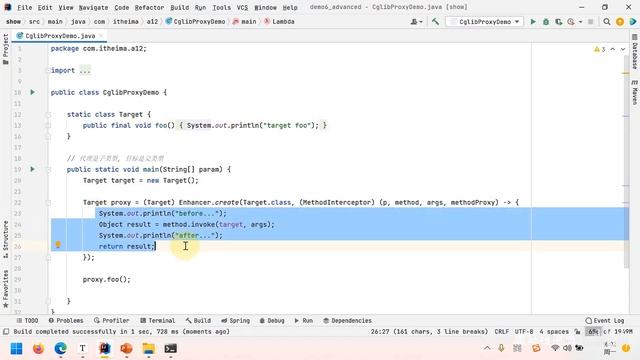Screen dimensions: 640x360
Task: Click the stop process square icon
Action: 590,22
